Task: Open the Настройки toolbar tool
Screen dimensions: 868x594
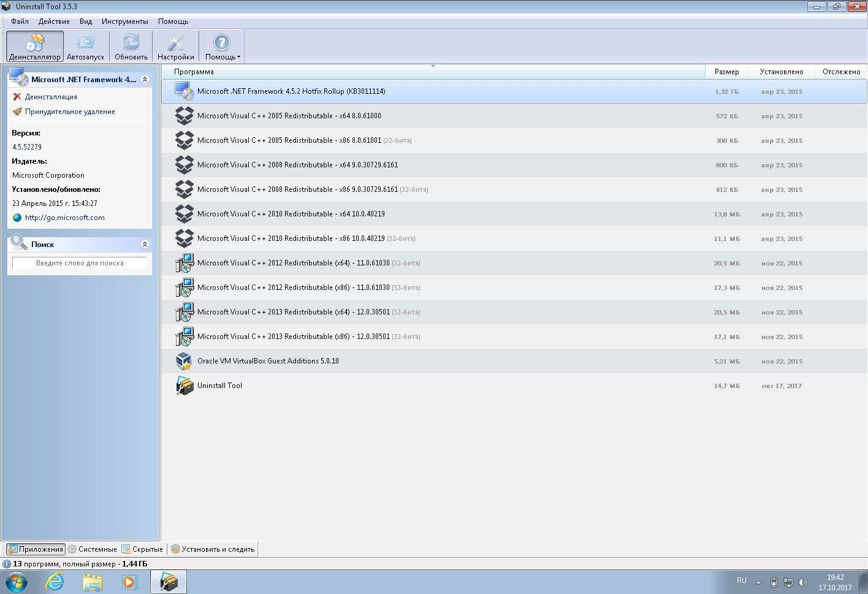Action: tap(175, 47)
